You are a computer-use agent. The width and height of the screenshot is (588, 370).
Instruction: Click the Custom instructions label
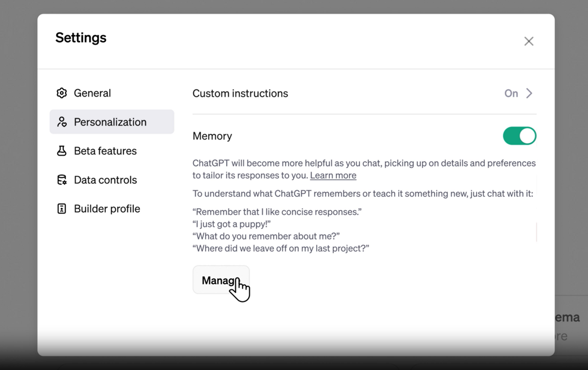pos(240,93)
